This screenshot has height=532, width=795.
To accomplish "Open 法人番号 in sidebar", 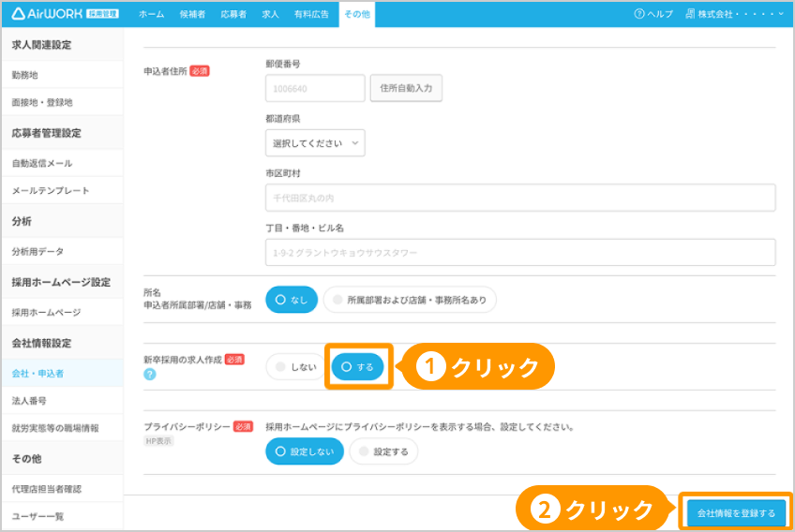I will 63,401.
